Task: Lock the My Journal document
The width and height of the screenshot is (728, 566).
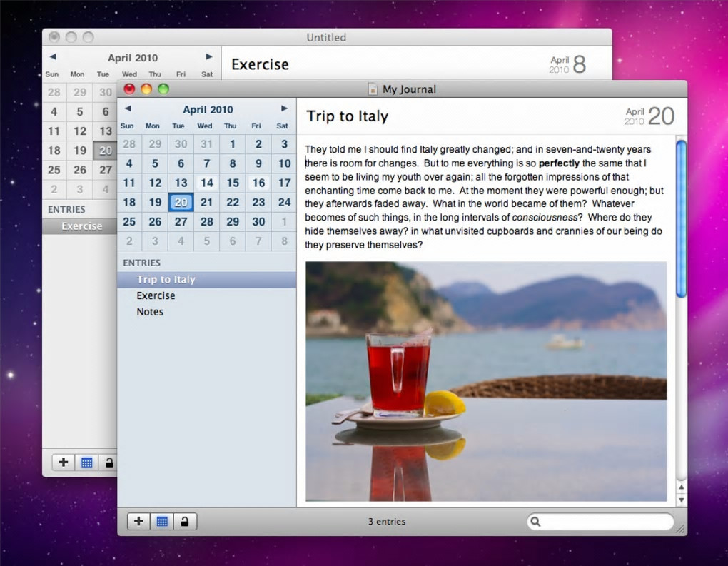Action: pos(185,522)
